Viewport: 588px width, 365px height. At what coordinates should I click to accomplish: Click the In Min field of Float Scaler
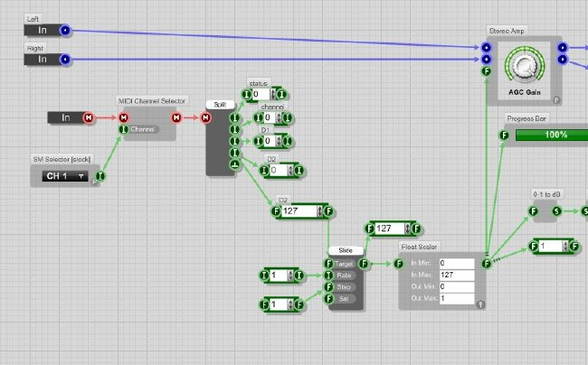(x=456, y=265)
